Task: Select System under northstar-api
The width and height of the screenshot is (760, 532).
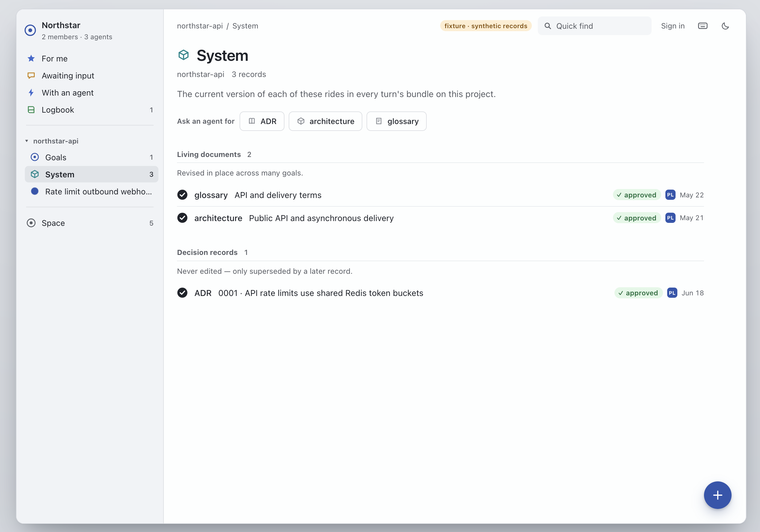Action: click(x=91, y=174)
